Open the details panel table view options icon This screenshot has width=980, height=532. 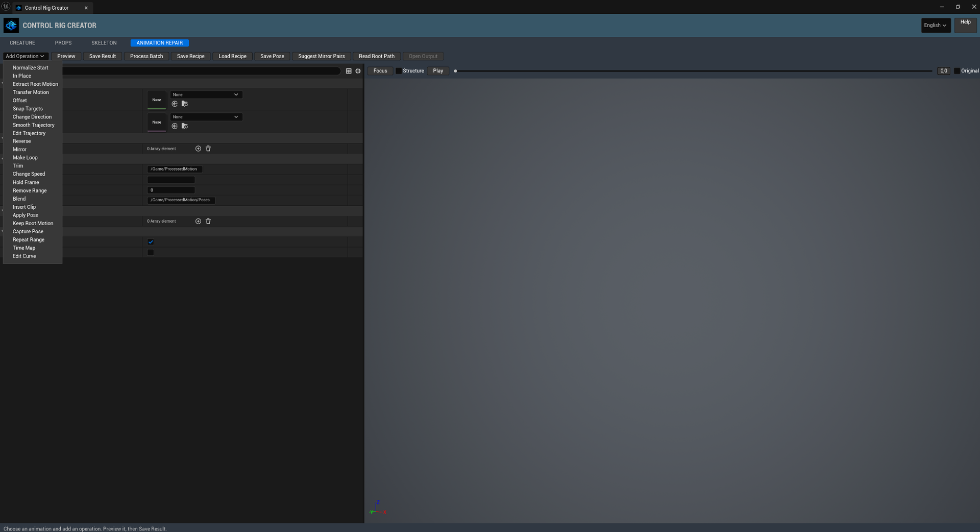tap(349, 71)
